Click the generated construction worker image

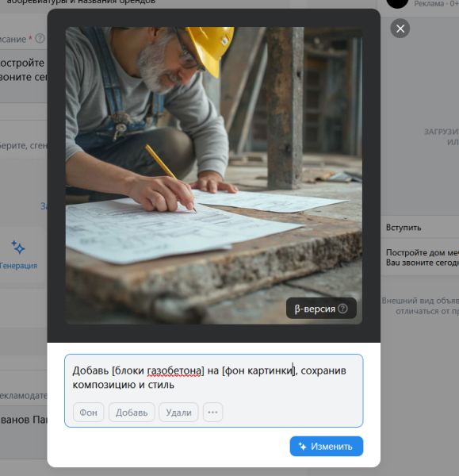[213, 175]
